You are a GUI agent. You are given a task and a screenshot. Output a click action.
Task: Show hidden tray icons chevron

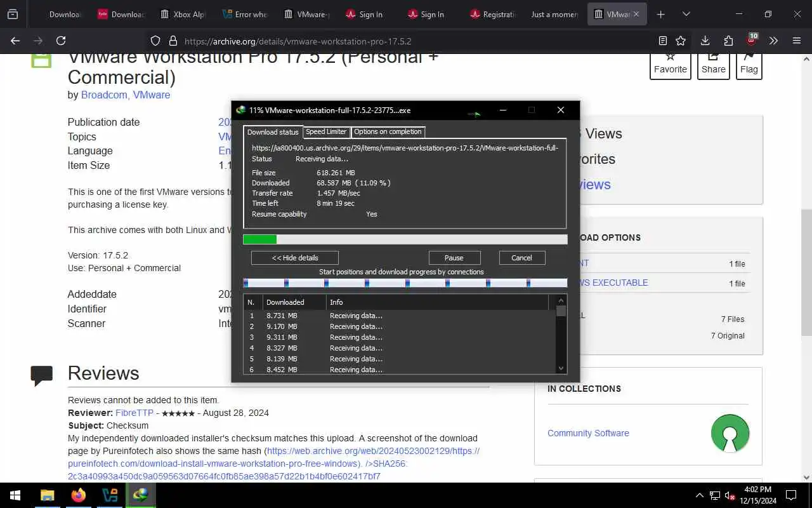coord(700,495)
